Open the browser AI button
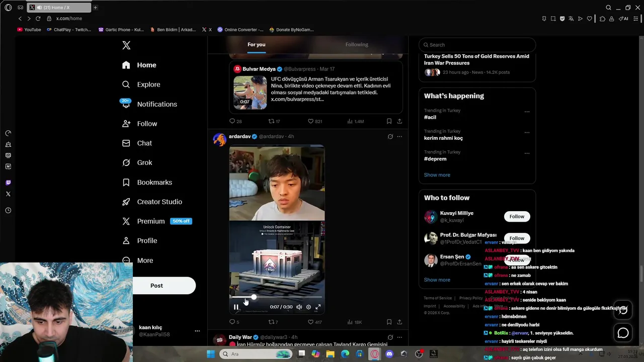The width and height of the screenshot is (644, 362). pyautogui.click(x=623, y=19)
